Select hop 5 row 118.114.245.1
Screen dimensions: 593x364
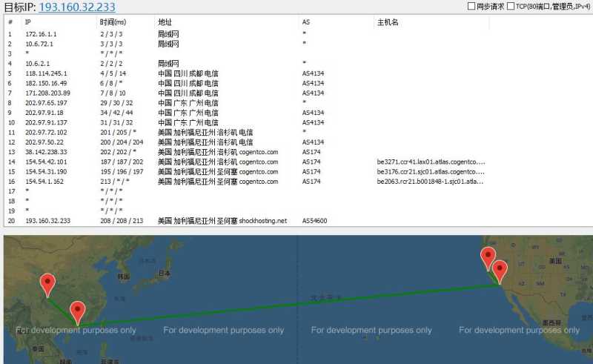point(246,73)
